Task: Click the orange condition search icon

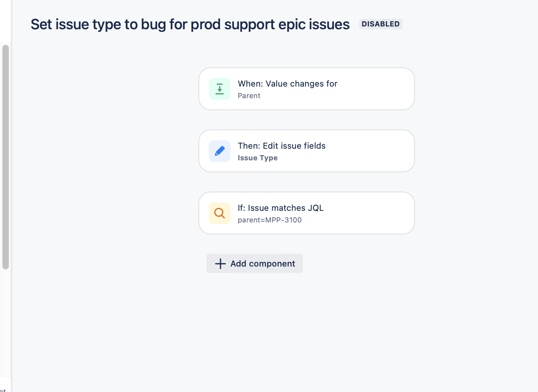Action: pos(219,213)
